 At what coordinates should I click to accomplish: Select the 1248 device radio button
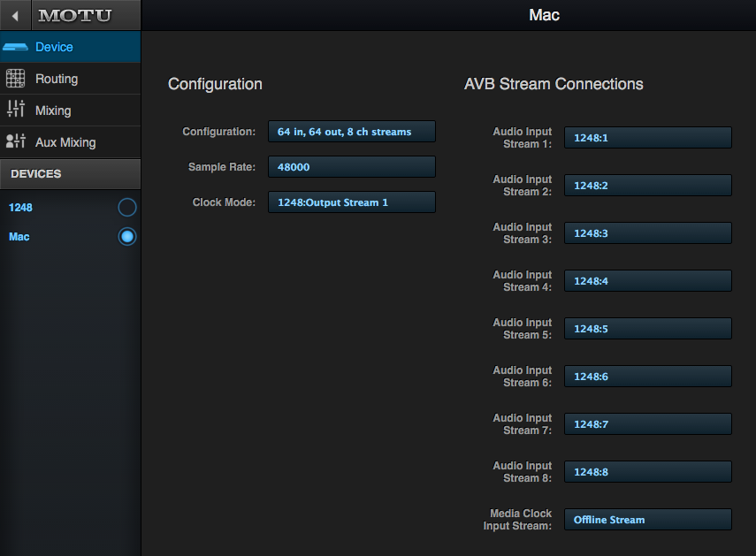click(x=127, y=208)
